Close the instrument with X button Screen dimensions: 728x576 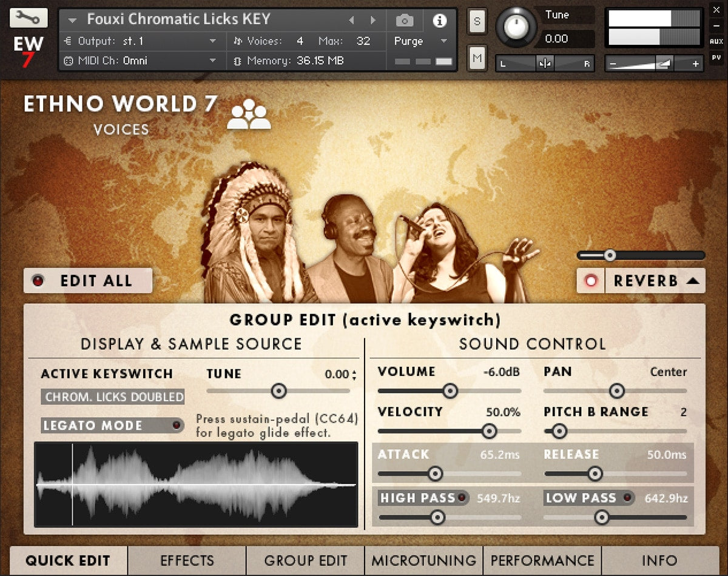[x=716, y=10]
